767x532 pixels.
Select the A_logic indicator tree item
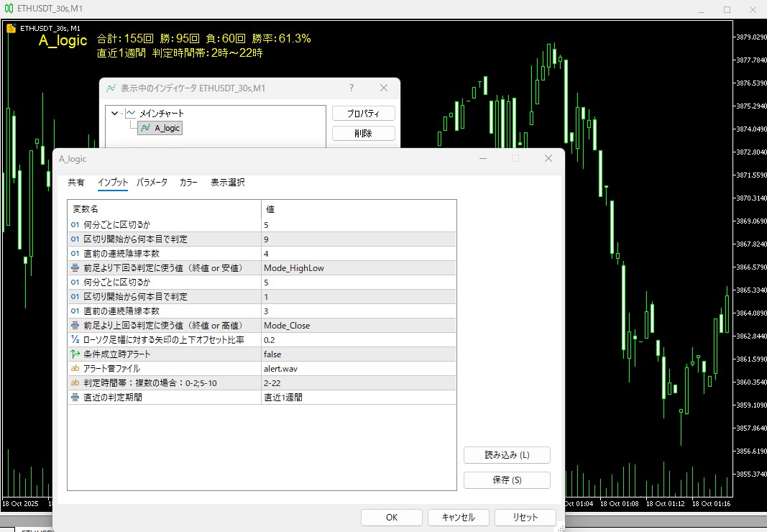160,128
